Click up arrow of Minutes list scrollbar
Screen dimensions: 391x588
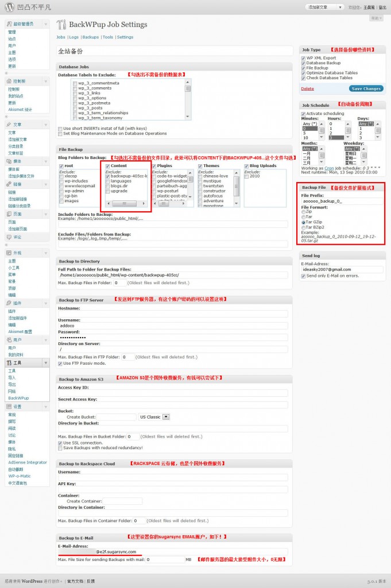point(322,124)
